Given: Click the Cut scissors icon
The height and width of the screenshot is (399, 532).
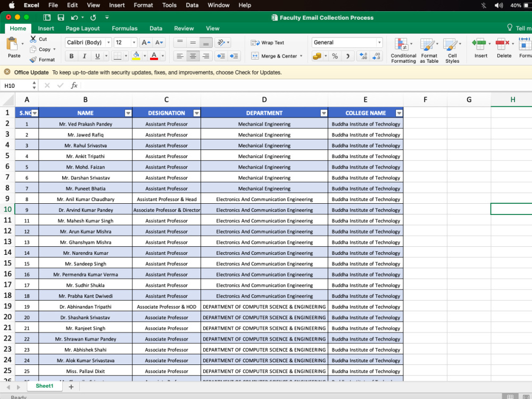Looking at the screenshot, I should point(33,39).
